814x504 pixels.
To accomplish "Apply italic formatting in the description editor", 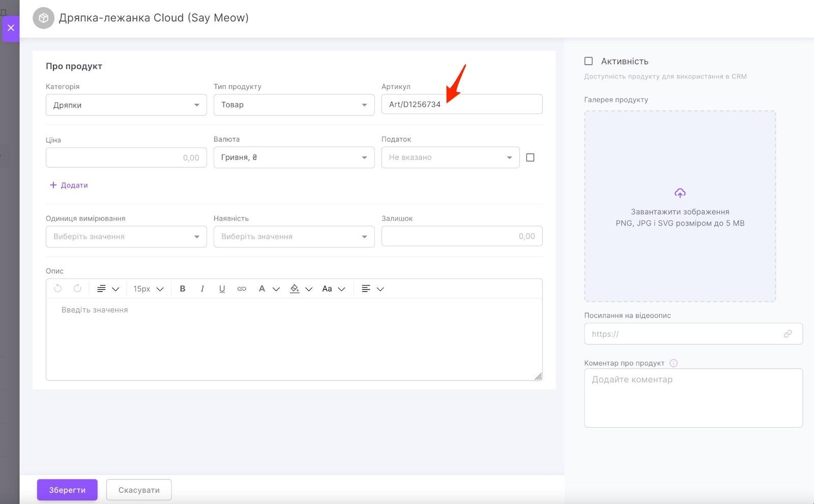I will pos(202,289).
